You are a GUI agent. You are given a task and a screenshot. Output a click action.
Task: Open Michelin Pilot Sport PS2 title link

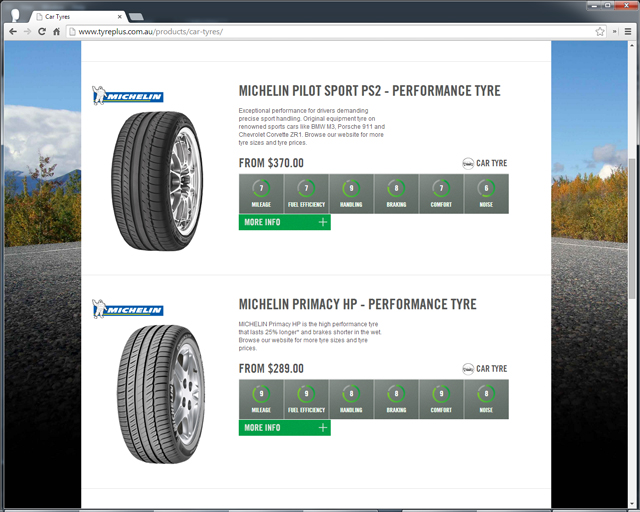[369, 91]
